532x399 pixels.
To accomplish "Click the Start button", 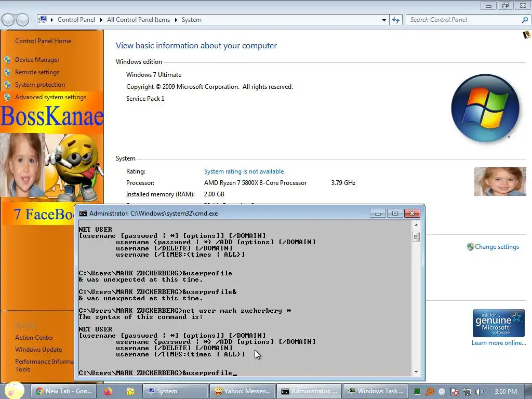I will [14, 391].
